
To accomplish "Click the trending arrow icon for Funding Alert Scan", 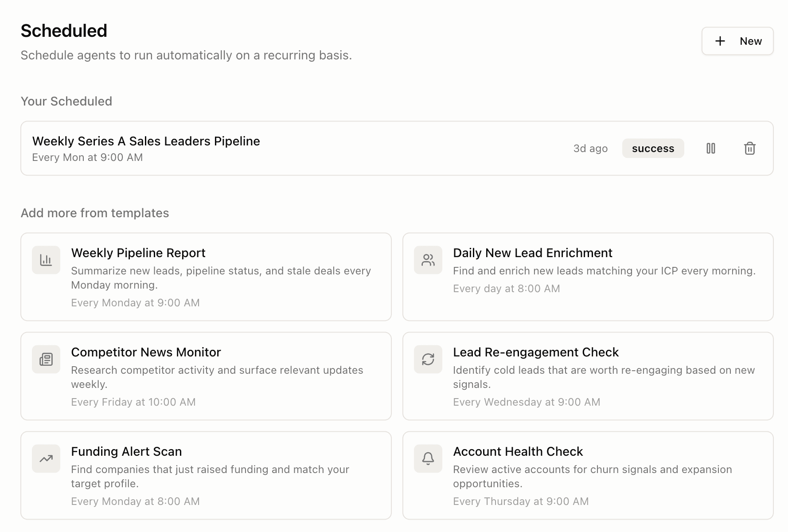I will point(46,458).
